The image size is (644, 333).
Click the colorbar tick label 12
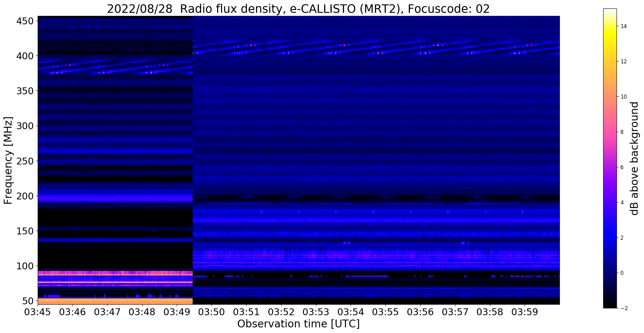coord(623,61)
